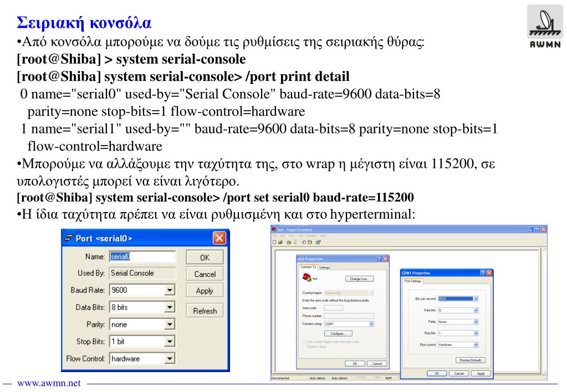567x392 pixels.
Task: Open Data Bits dropdown in Port serial0
Action: (169, 307)
